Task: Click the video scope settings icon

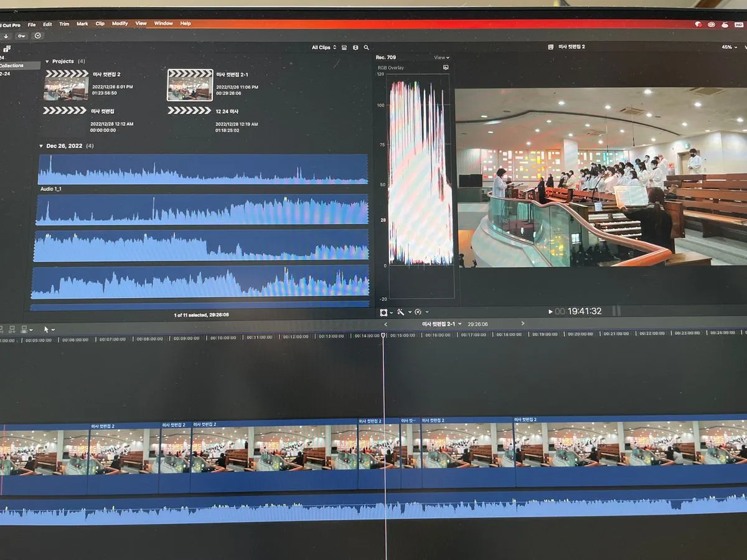Action: 446,67
